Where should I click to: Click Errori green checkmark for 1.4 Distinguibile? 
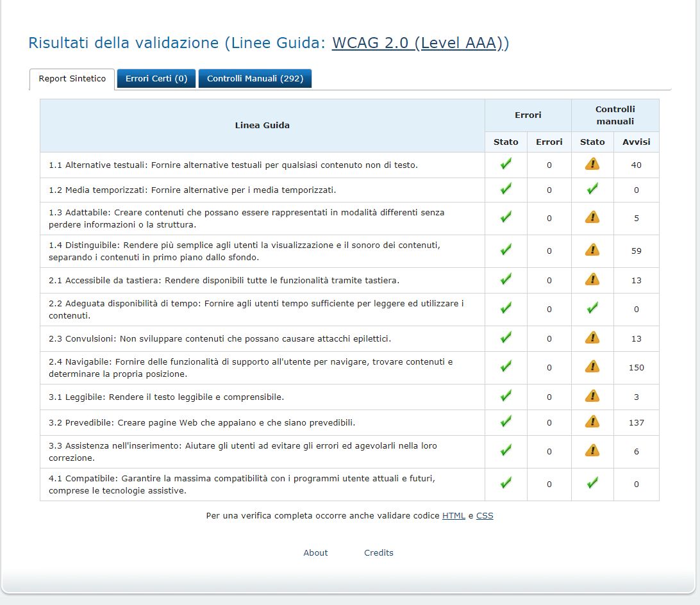[x=506, y=251]
